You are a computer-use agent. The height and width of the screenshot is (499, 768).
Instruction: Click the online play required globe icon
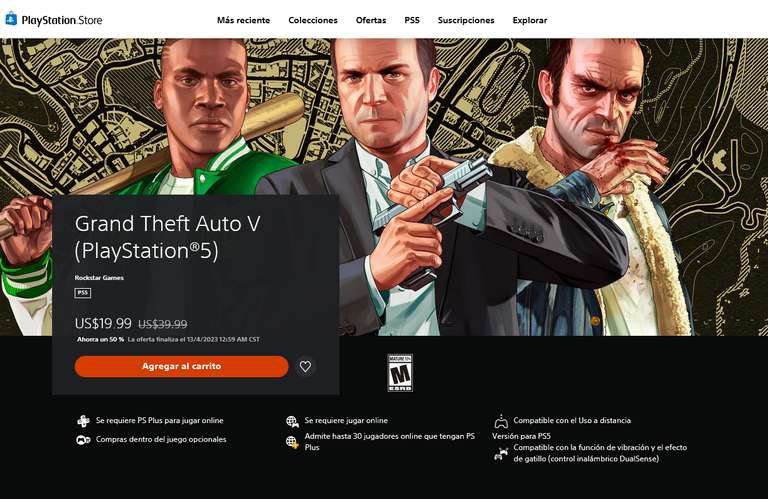(292, 421)
